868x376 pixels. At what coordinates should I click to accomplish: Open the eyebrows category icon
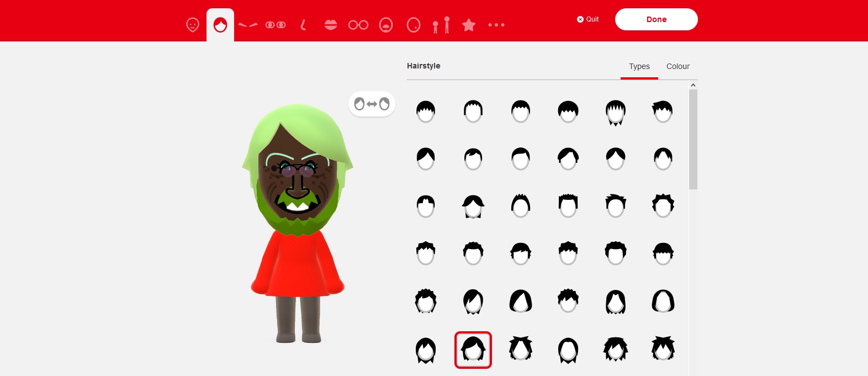click(x=248, y=25)
